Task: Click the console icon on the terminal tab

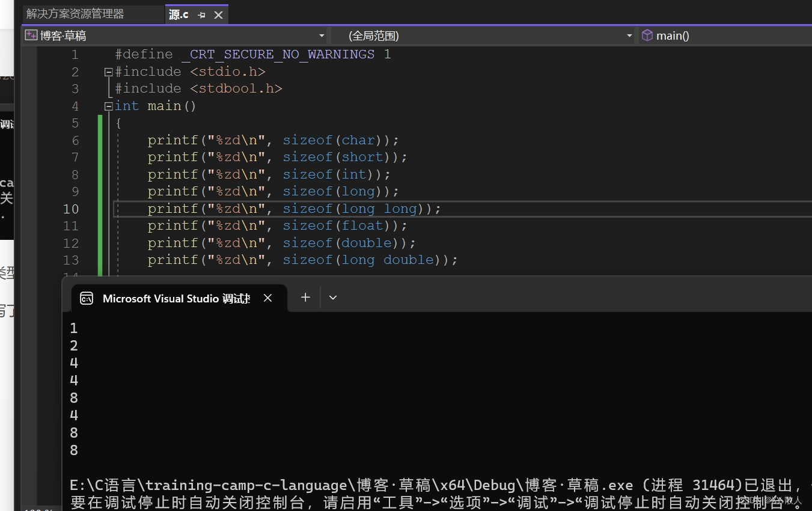Action: click(87, 298)
